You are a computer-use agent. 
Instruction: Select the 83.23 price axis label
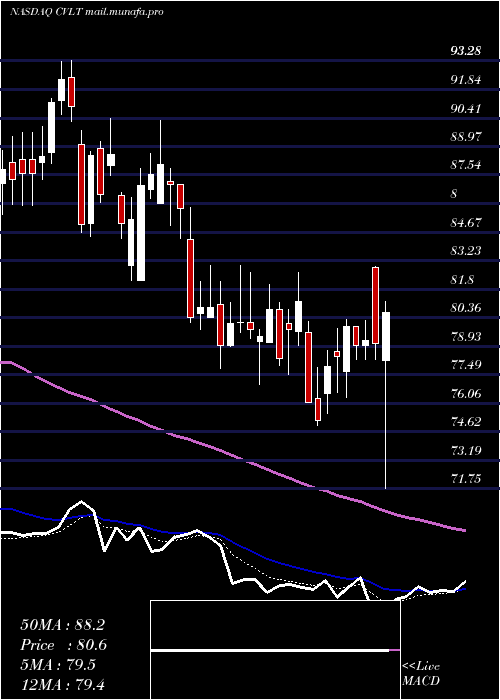[x=466, y=251]
